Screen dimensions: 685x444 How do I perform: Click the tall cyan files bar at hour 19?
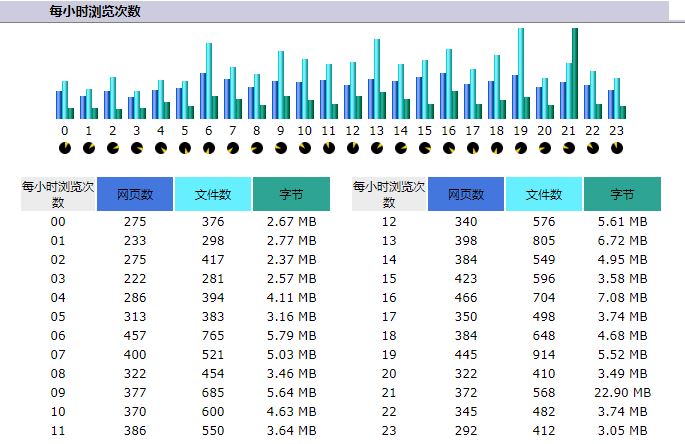pos(521,73)
